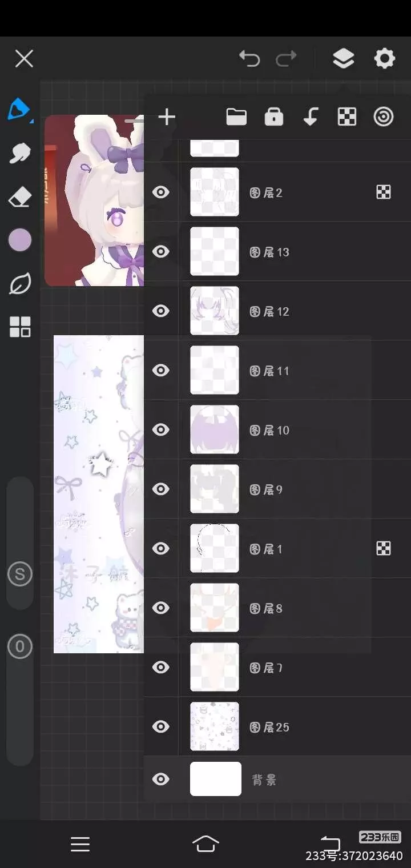Hide layer 图层13 with eye icon
Viewport: 411px width, 868px height.
point(161,251)
